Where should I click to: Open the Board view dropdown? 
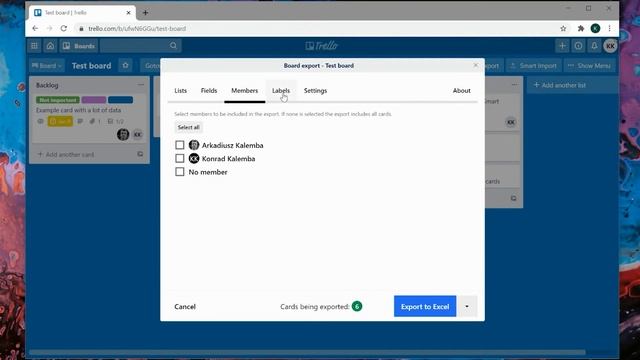tap(47, 65)
